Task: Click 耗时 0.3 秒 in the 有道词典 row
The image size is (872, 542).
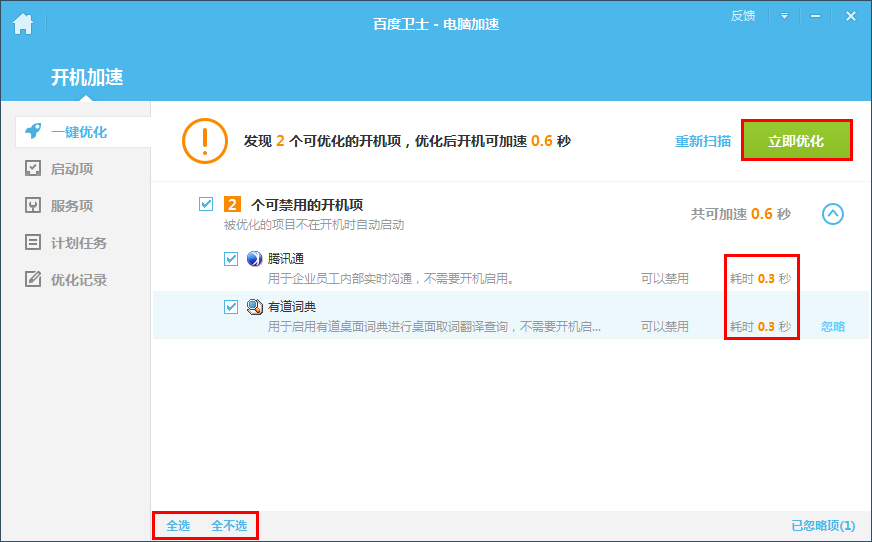Action: tap(760, 327)
